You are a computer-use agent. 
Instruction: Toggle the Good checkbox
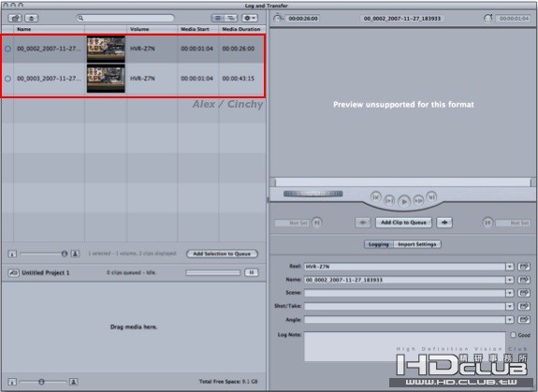point(514,335)
